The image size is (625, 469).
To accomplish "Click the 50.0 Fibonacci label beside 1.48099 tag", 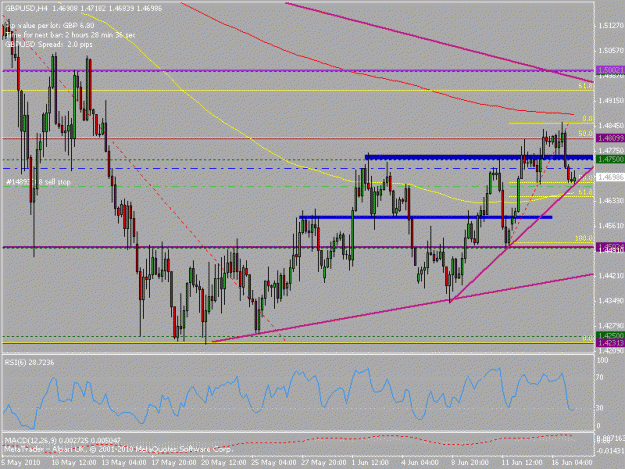I will click(586, 133).
